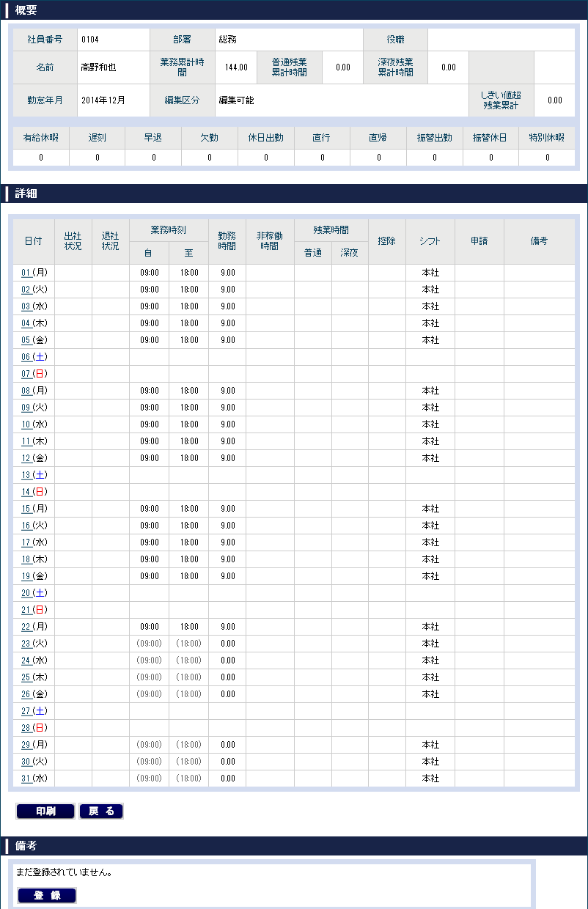The image size is (588, 909).
Task: Click 本社 shift cell for 01 (月)
Action: 430,273
